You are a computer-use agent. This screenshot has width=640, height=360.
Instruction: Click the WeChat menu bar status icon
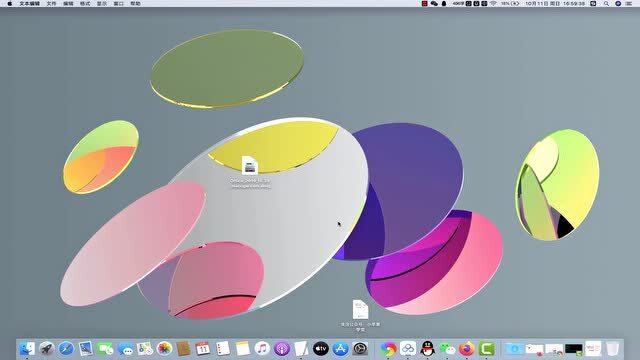(434, 3)
